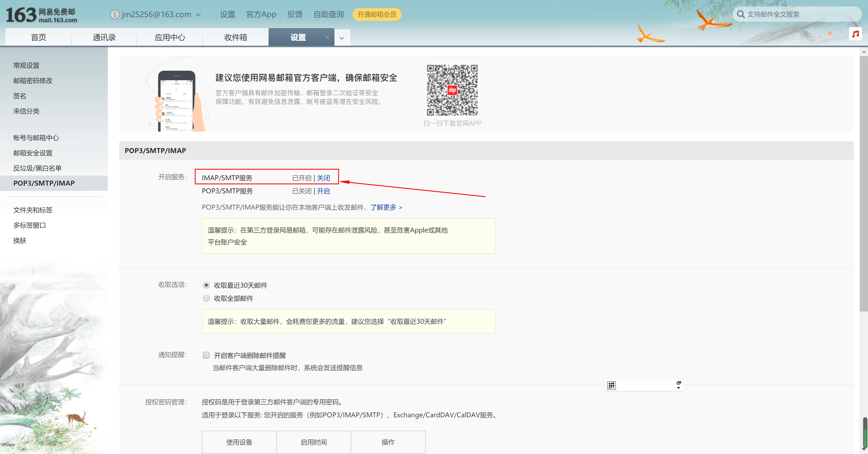Click the vertical scrollbar thumb
The height and width of the screenshot is (454, 868).
pyautogui.click(x=864, y=184)
